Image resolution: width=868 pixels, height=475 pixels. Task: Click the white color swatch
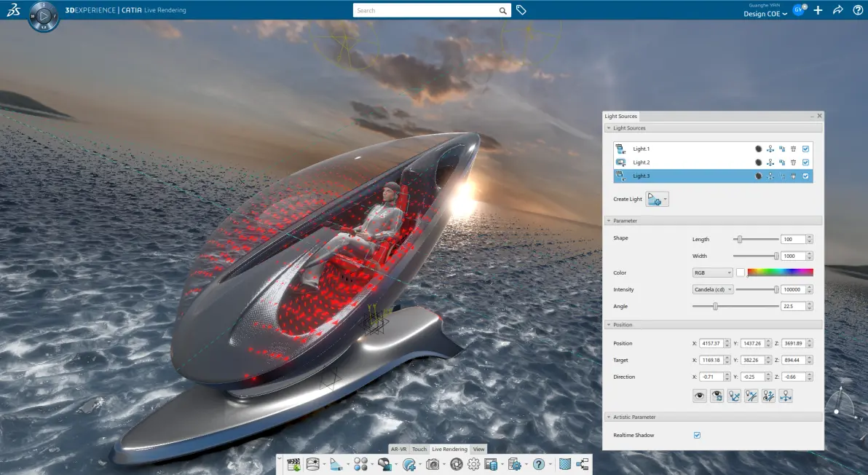[740, 273]
